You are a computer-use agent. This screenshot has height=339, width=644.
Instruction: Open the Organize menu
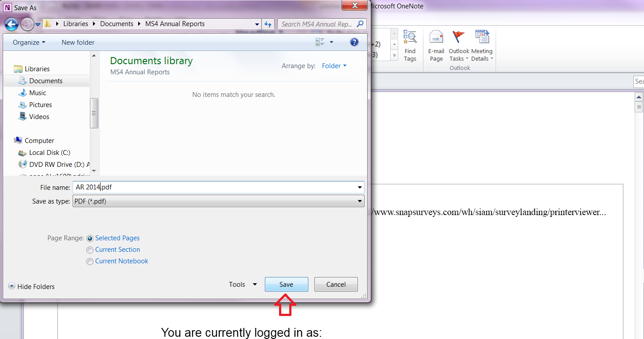pos(29,42)
